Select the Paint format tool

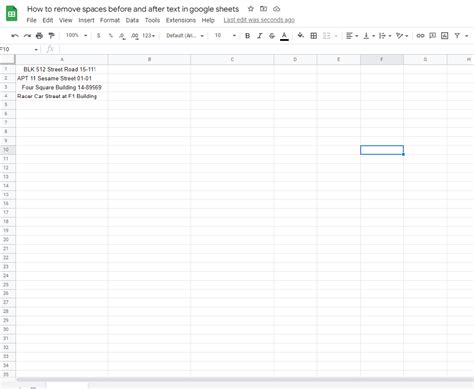(51, 36)
